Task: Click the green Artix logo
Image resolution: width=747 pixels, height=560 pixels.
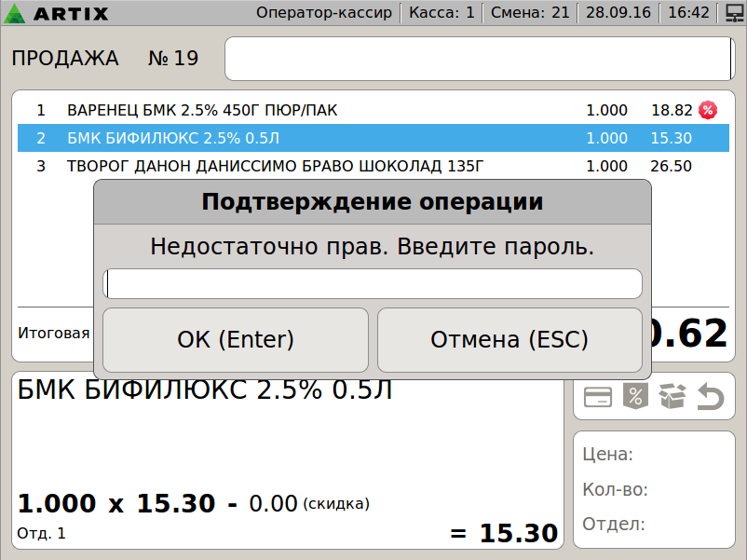Action: click(19, 13)
